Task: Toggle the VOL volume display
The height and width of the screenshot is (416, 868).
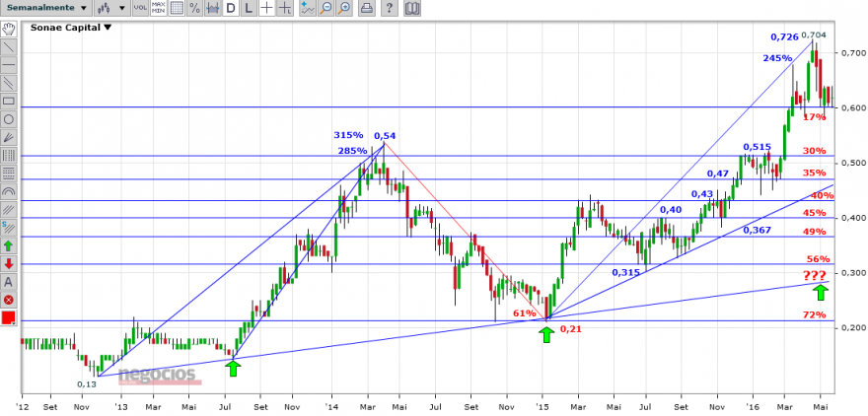Action: pyautogui.click(x=141, y=8)
